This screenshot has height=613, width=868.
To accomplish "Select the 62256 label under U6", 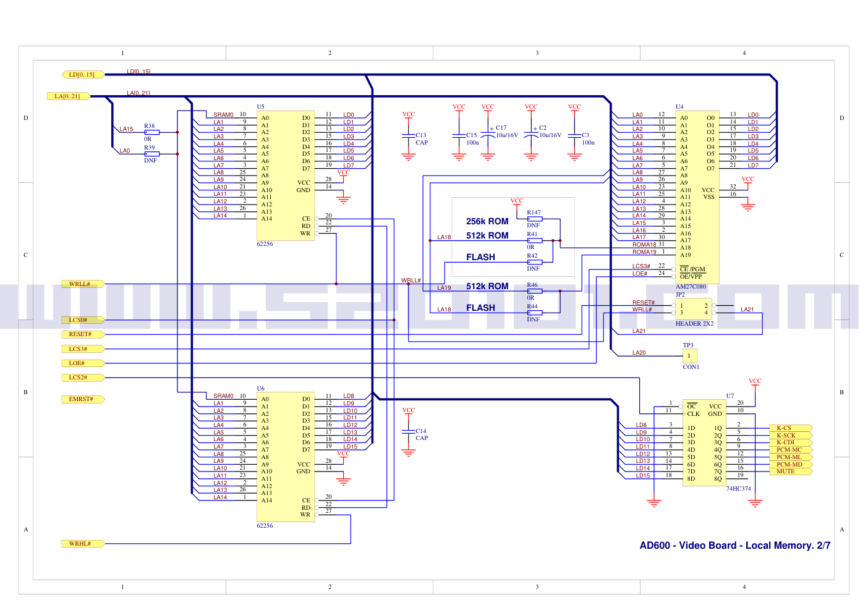I will point(265,526).
